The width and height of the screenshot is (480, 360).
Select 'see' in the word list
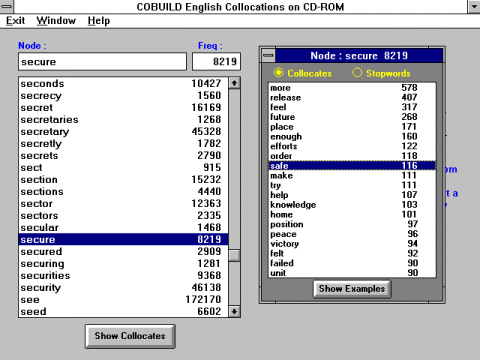tap(123, 299)
